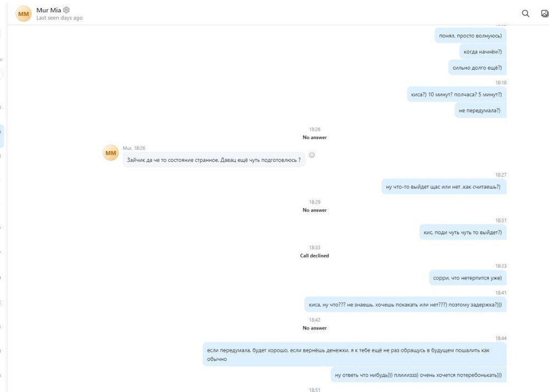Select the "когда начнём?)" message bubble

[x=483, y=52]
